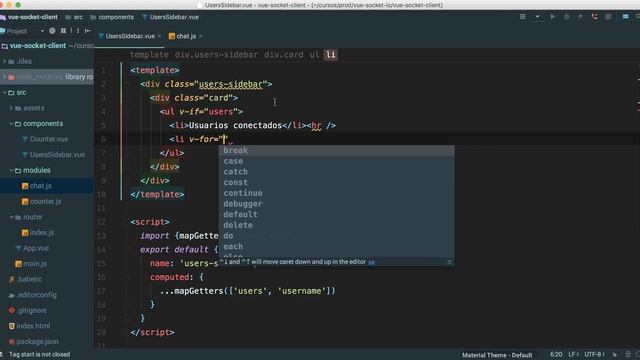Click the run configurations list icon
Screen dimensions: 640x360
point(522,17)
